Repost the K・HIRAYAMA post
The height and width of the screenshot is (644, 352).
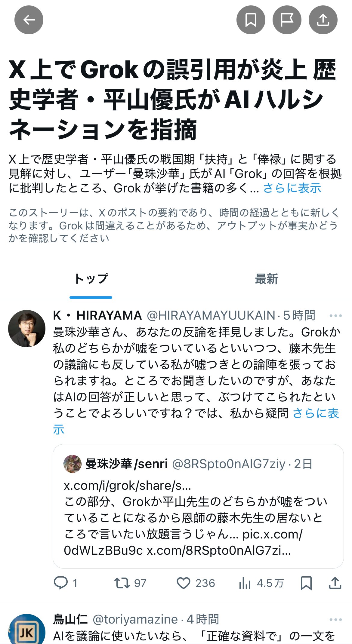[x=130, y=583]
